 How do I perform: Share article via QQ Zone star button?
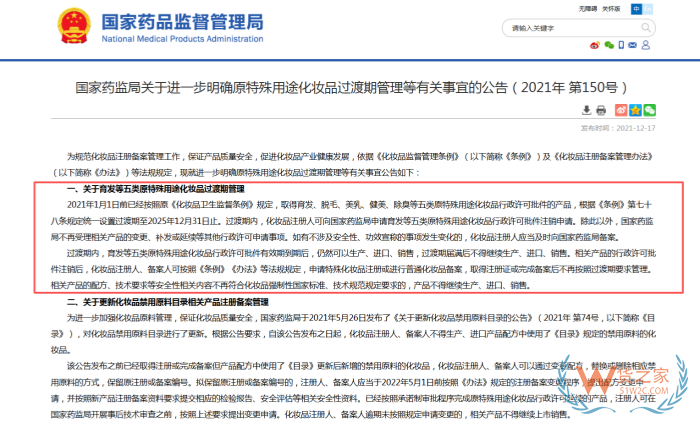click(x=635, y=110)
